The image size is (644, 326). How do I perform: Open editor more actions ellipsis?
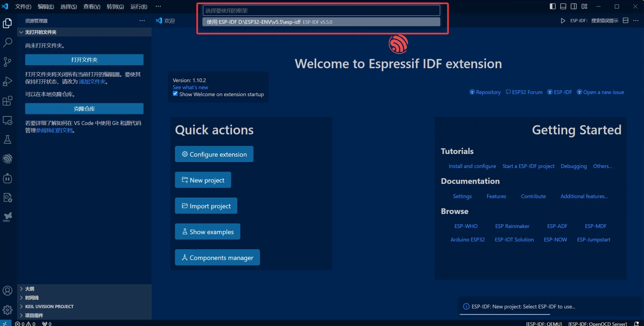(x=636, y=21)
